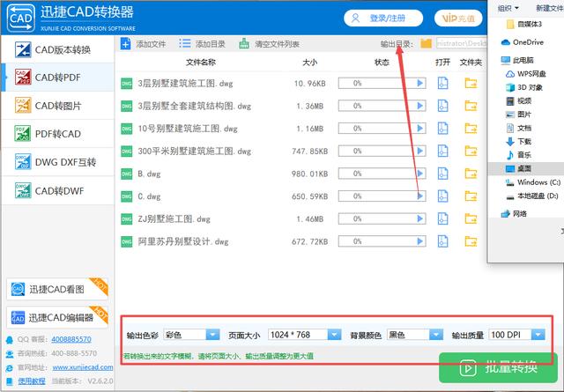Start conversion for B.dwg
This screenshot has width=564, height=392.
point(420,174)
